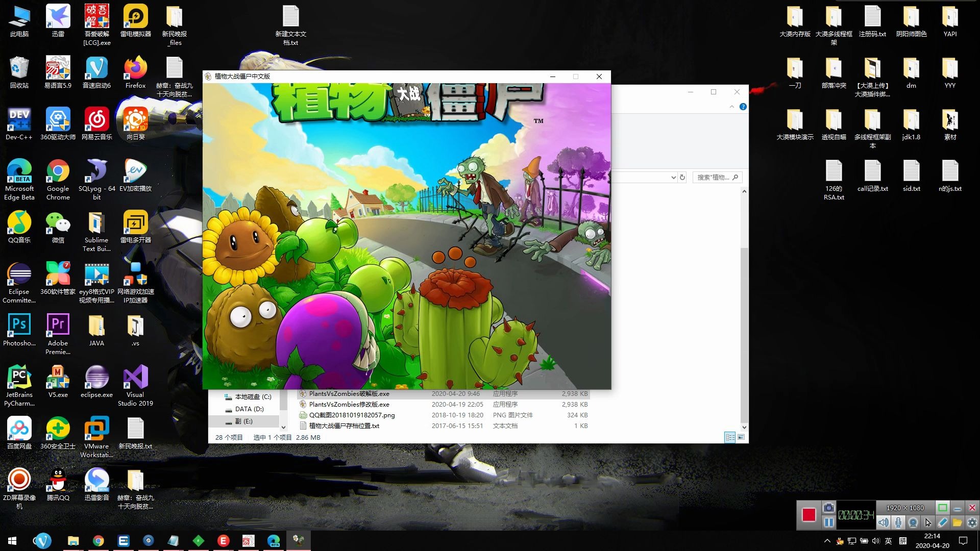Select 微信 WeChat desktop icon

pos(58,227)
